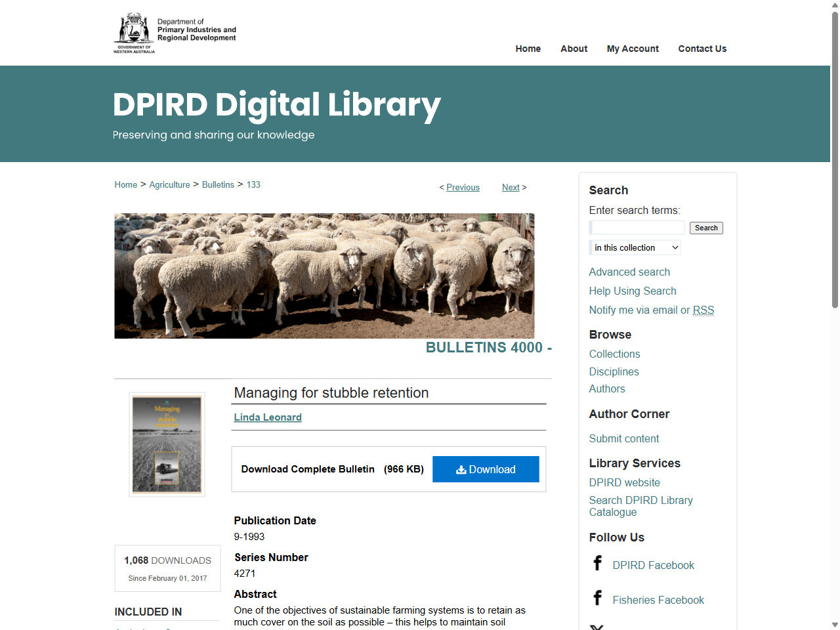Screen dimensions: 840x630
Task: Open the search scope dropdown showing 'in this collection'
Action: (x=635, y=247)
